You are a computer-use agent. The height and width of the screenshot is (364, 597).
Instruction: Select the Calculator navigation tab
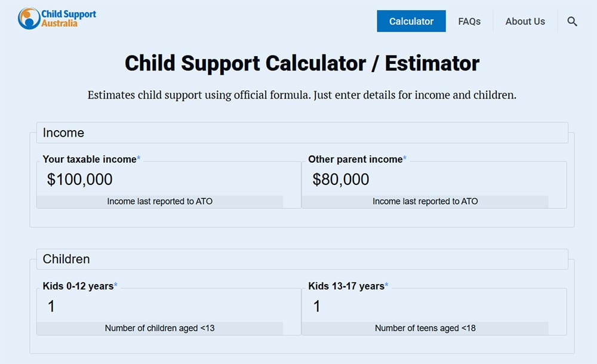click(411, 21)
